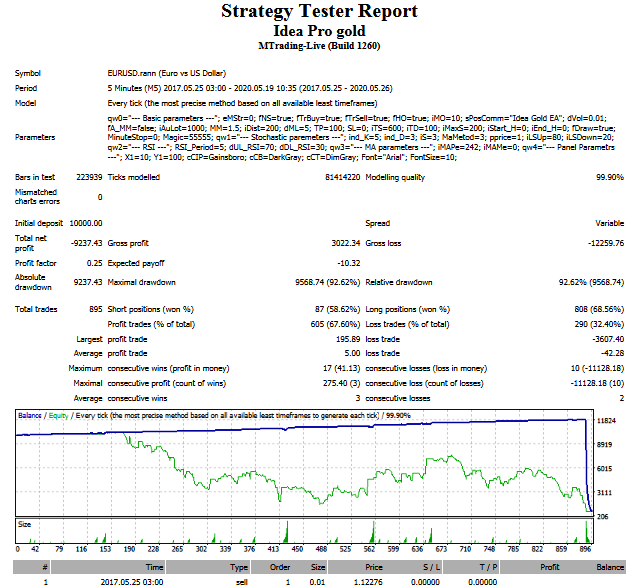Image resolution: width=638 pixels, height=588 pixels.
Task: Click the largest profit trade value 195.89
Action: pos(348,339)
